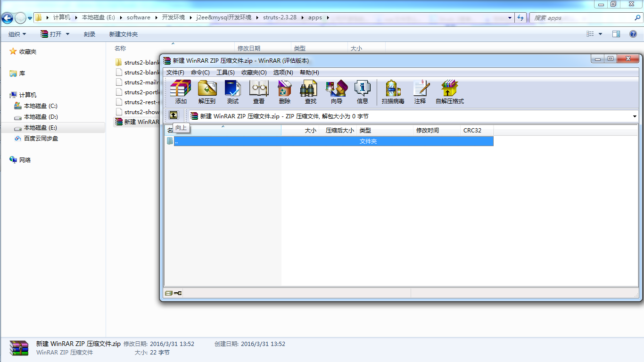Viewport: 644px width, 362px height.
Task: Open the Tools (工具) menu
Action: tap(225, 73)
